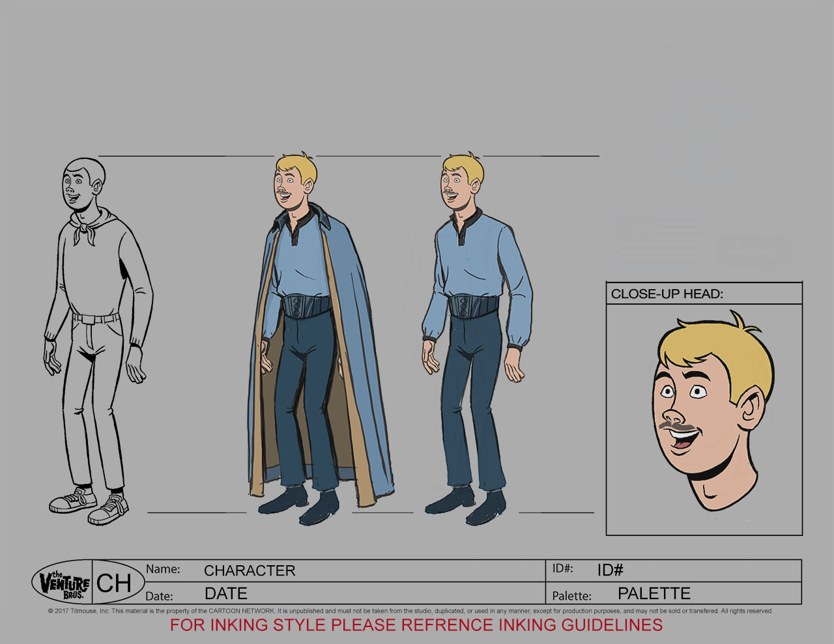This screenshot has width=834, height=644.
Task: Click the "Name:" label
Action: pyautogui.click(x=163, y=569)
